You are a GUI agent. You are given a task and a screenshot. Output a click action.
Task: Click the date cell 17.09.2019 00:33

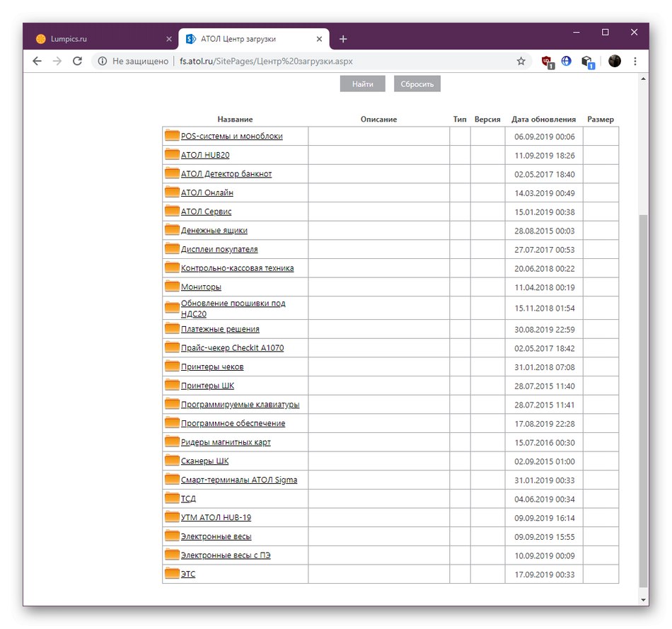544,575
